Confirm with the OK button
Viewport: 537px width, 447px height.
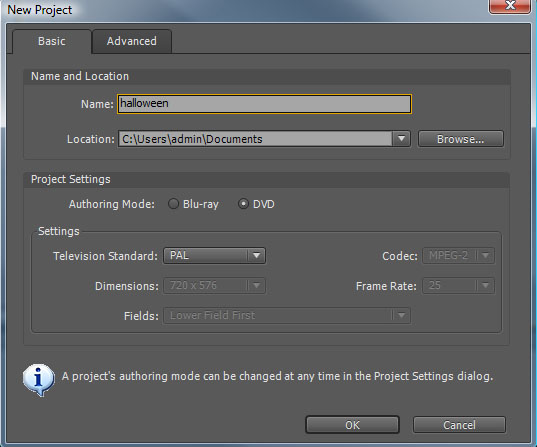(352, 425)
